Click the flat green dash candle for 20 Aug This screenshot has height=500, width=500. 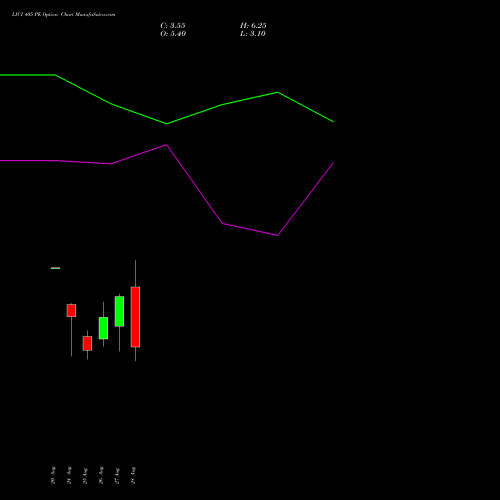pos(55,268)
